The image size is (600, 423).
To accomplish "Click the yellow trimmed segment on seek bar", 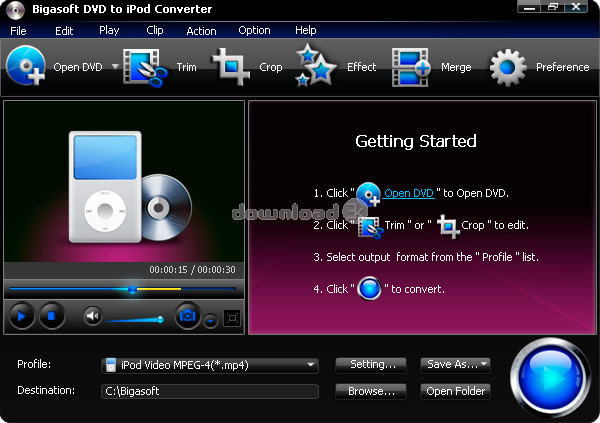I will pos(159,289).
